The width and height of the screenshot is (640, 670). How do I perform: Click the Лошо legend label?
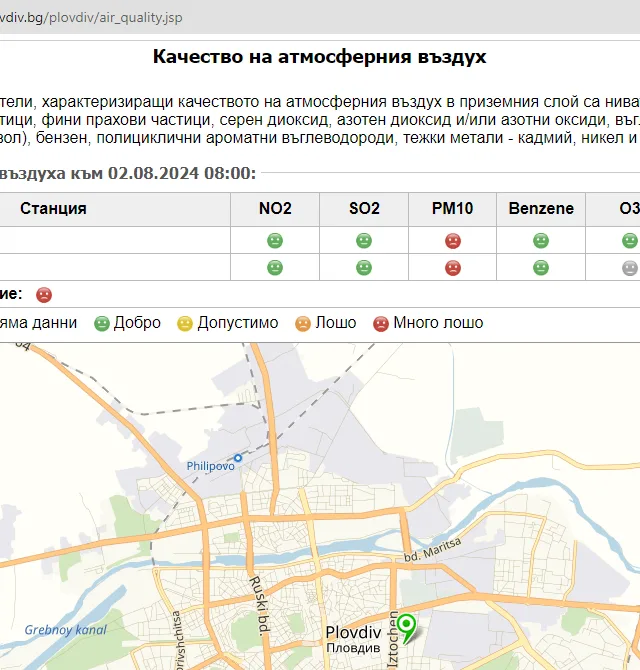tap(336, 323)
